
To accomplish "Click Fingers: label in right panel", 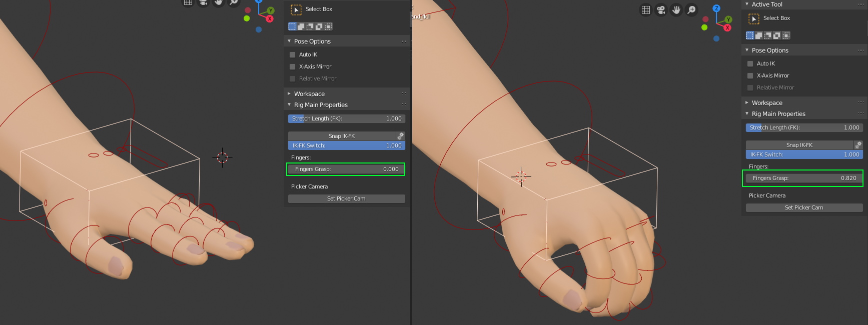I will coord(758,166).
